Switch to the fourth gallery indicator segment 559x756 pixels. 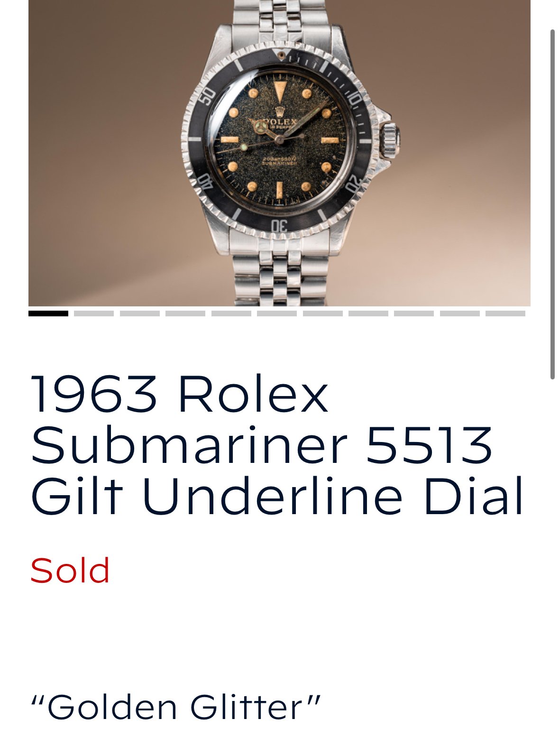[x=185, y=313]
